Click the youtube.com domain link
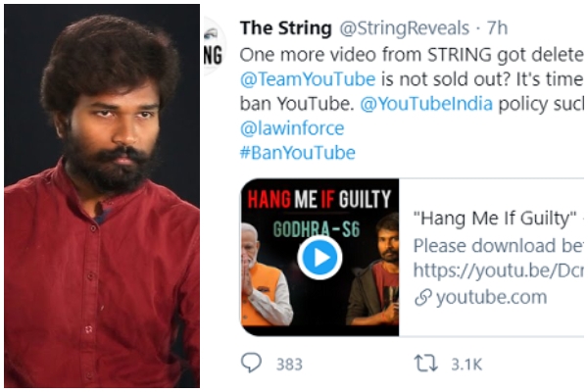This screenshot has height=392, width=588. click(x=490, y=298)
